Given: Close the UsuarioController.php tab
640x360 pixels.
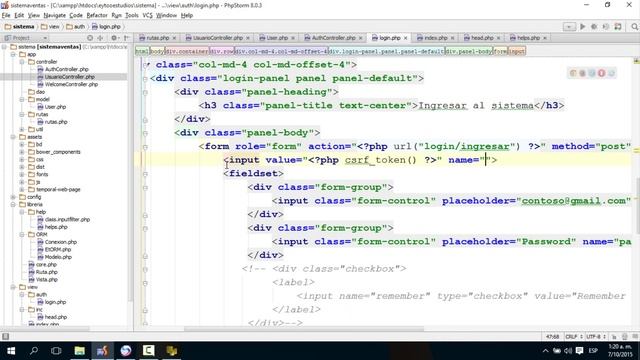Looking at the screenshot, I should [x=248, y=38].
